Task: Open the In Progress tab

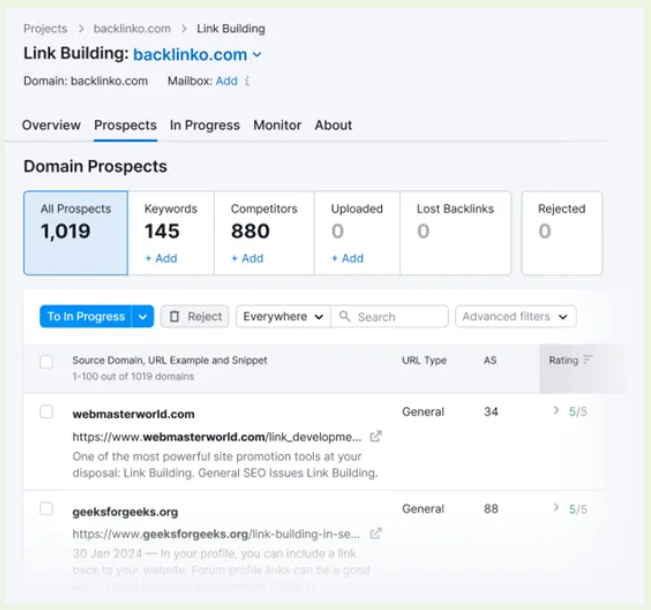Action: tap(205, 125)
